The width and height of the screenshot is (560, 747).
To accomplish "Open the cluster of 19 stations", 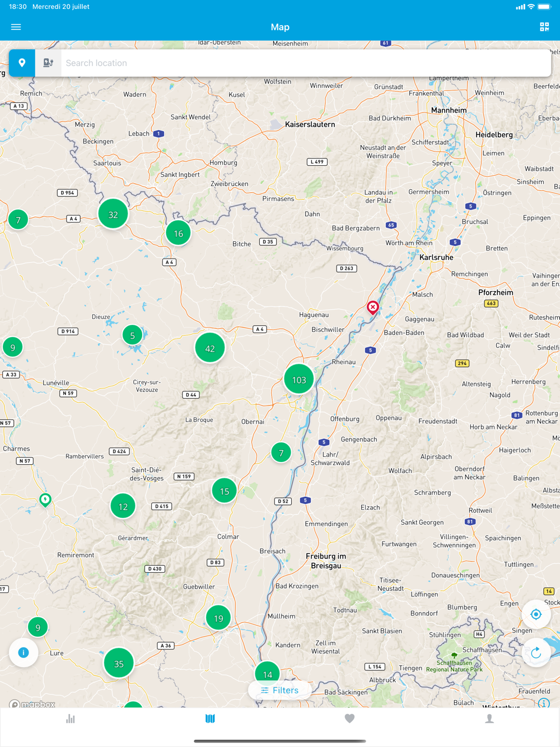I will click(x=218, y=618).
